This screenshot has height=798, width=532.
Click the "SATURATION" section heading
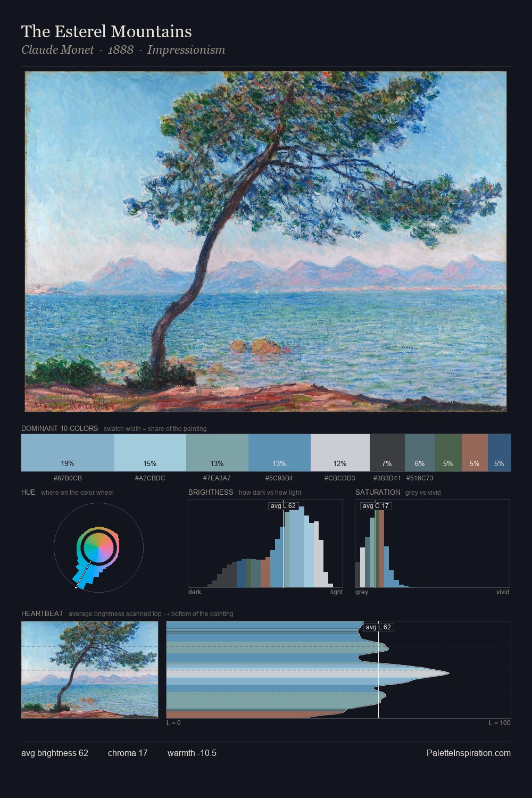coord(378,492)
